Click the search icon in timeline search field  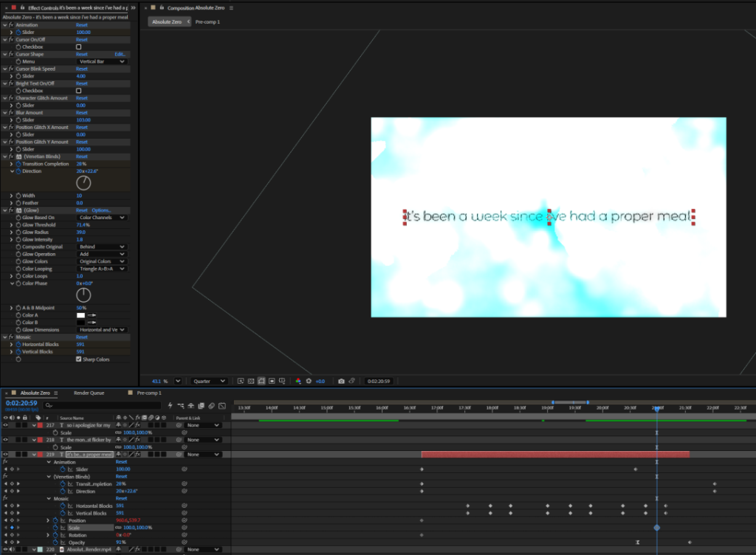pos(49,406)
